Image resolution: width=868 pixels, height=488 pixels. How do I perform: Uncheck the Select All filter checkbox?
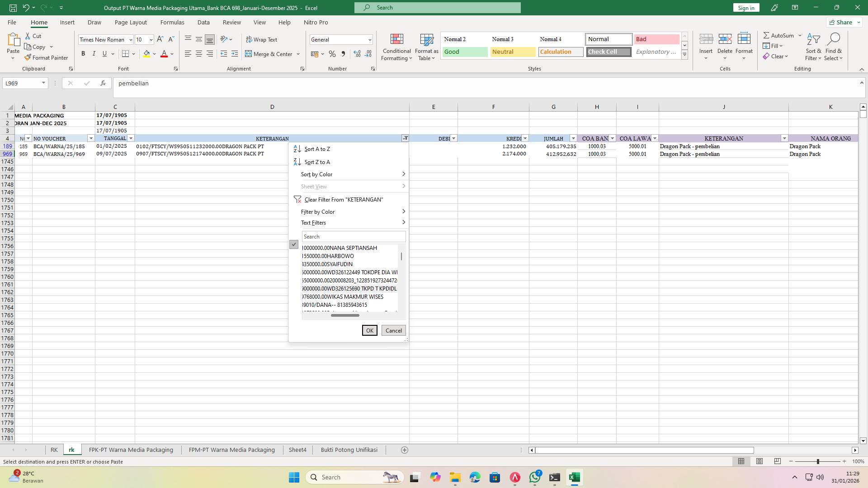[294, 244]
